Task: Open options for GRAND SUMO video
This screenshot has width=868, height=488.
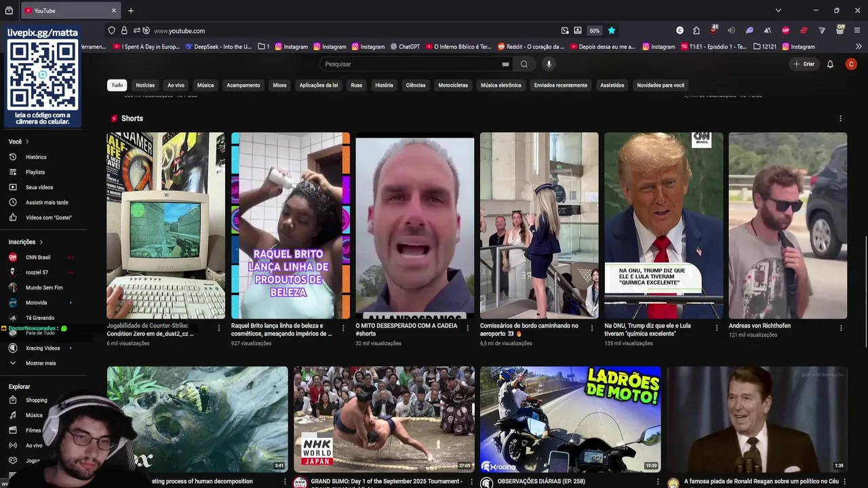Action: [x=471, y=482]
